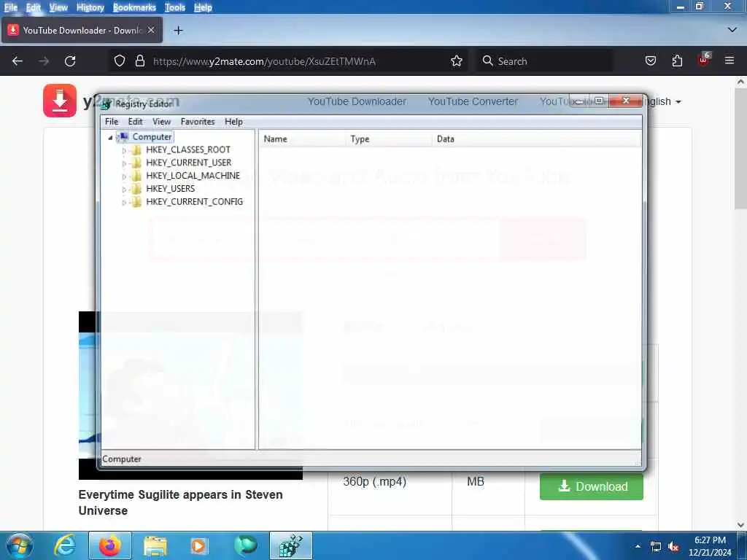The height and width of the screenshot is (560, 747).
Task: Click the video thumbnail on y2mate page
Action: tap(190, 395)
